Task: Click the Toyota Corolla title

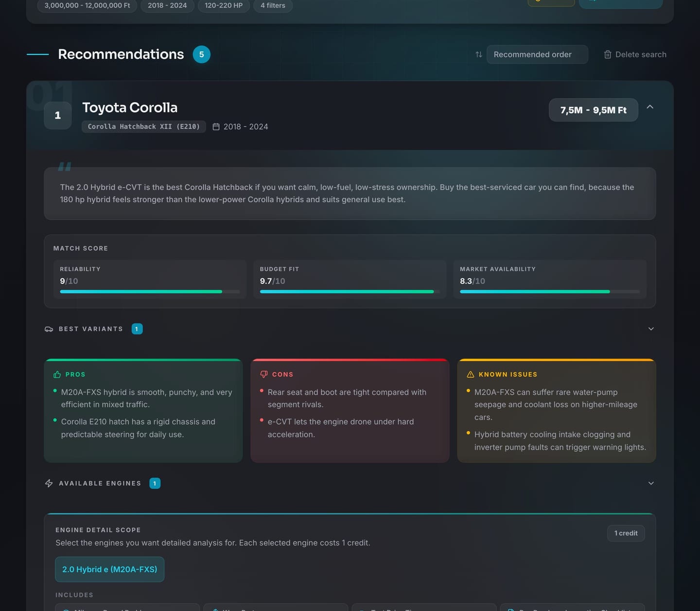Action: (130, 107)
